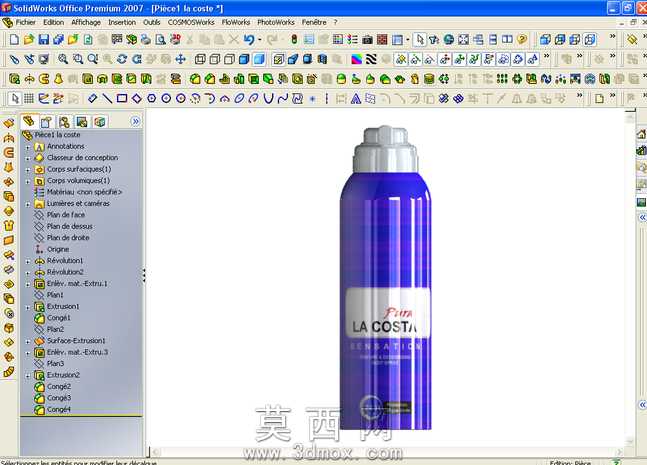
Task: Click the Print icon in toolbar
Action: 146,40
